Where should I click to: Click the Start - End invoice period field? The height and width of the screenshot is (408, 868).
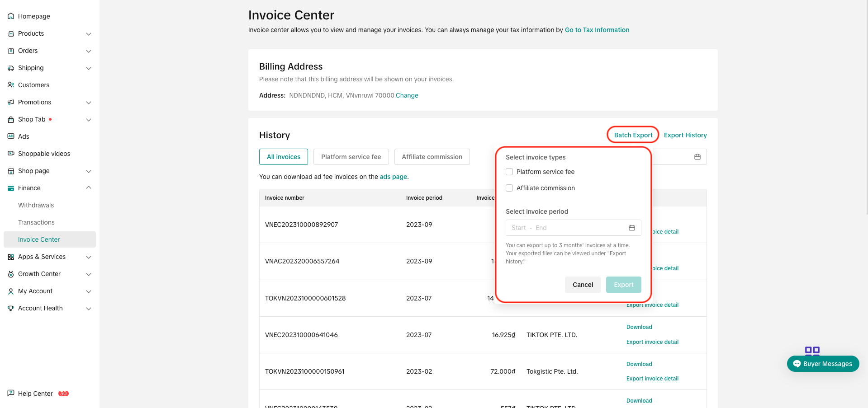(x=565, y=228)
